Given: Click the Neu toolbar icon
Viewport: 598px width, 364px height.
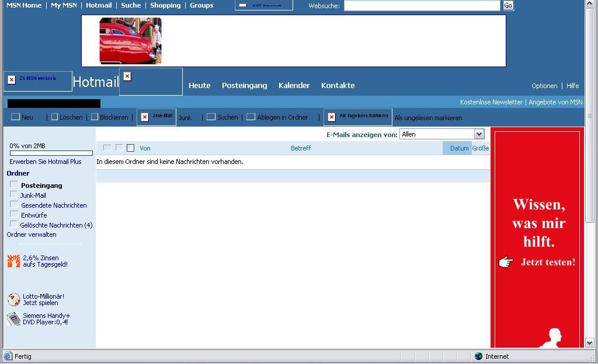Looking at the screenshot, I should pyautogui.click(x=15, y=117).
